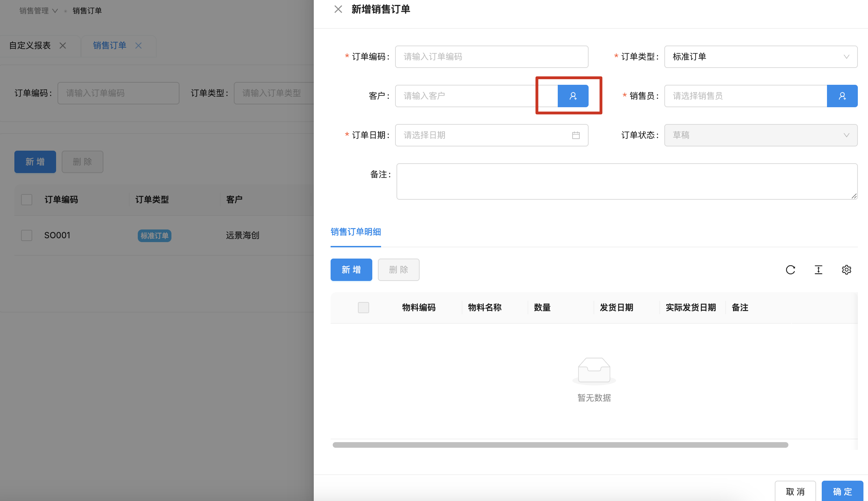Screen dimensions: 868x501
Task: Click the refresh icon above the detail table
Action: (791, 270)
